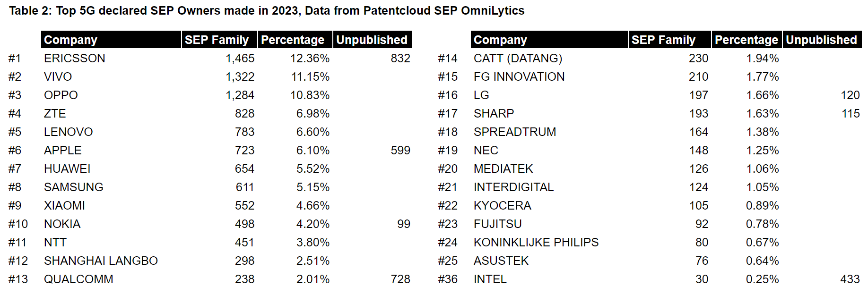Viewport: 868px width, 295px height.
Task: Click the left table's Company column header
Action: tap(70, 40)
